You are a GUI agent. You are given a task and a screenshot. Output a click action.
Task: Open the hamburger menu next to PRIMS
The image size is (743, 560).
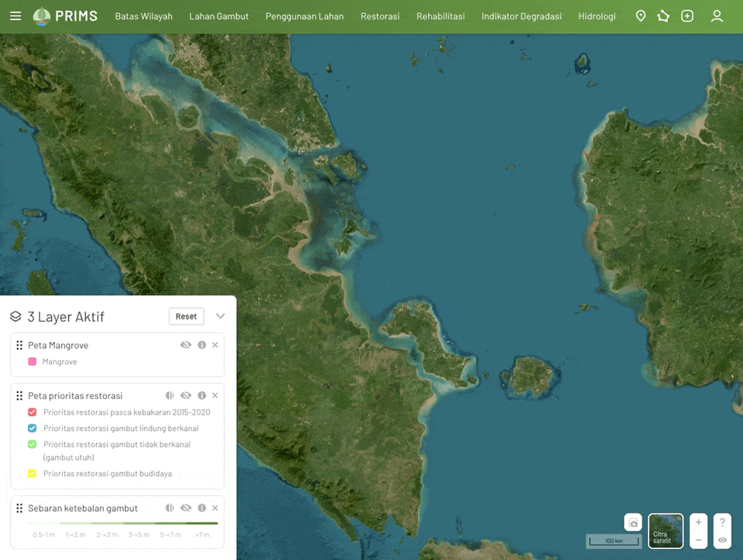tap(15, 16)
